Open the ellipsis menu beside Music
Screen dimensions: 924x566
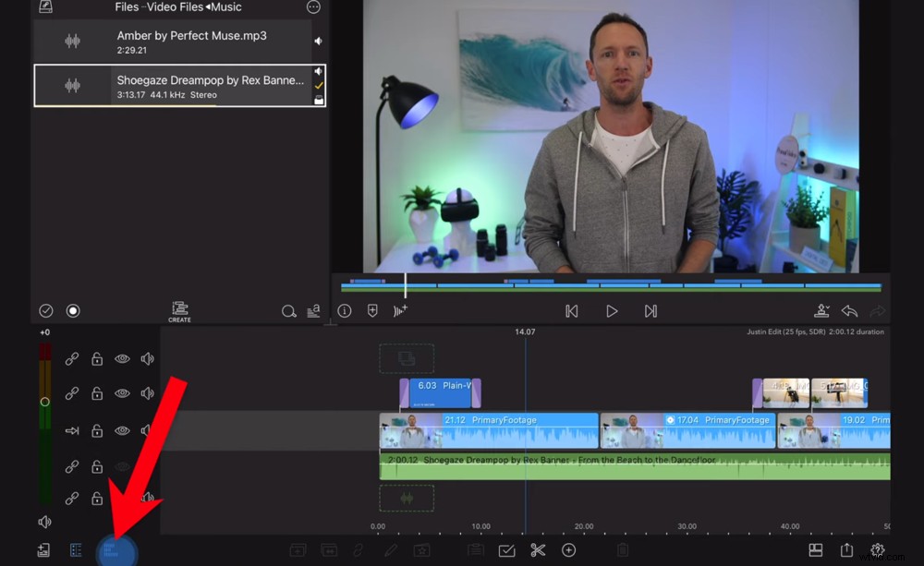(313, 7)
